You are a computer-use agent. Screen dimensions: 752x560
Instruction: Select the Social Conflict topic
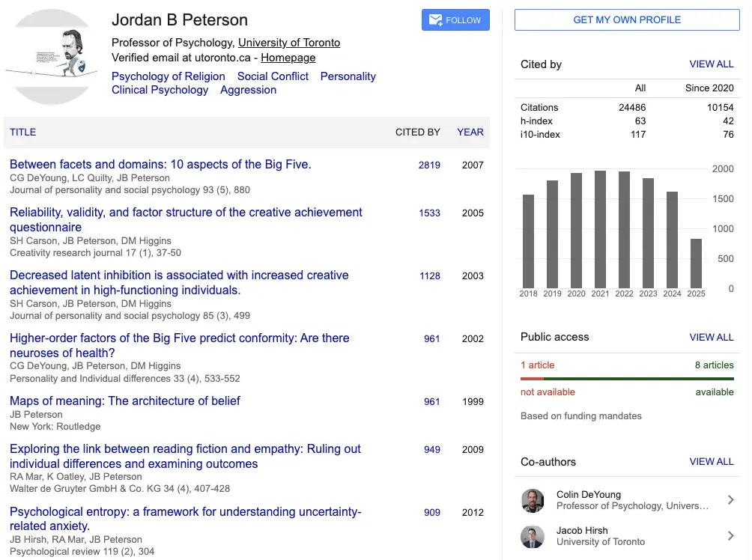click(273, 76)
